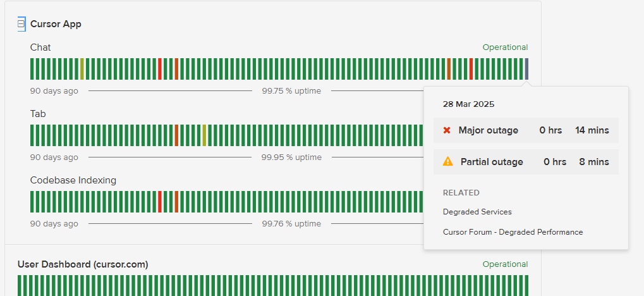
Task: Select the orange bar in Tab uptime row
Action: [x=176, y=135]
